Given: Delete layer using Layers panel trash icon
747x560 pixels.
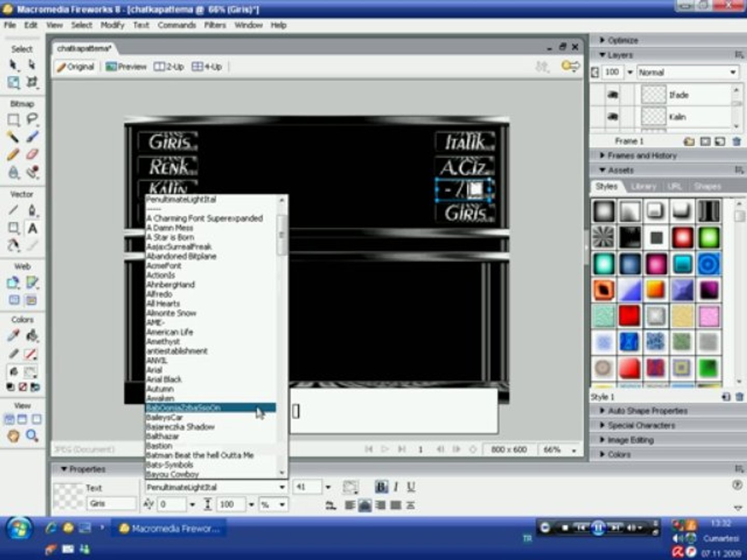Looking at the screenshot, I should click(736, 141).
